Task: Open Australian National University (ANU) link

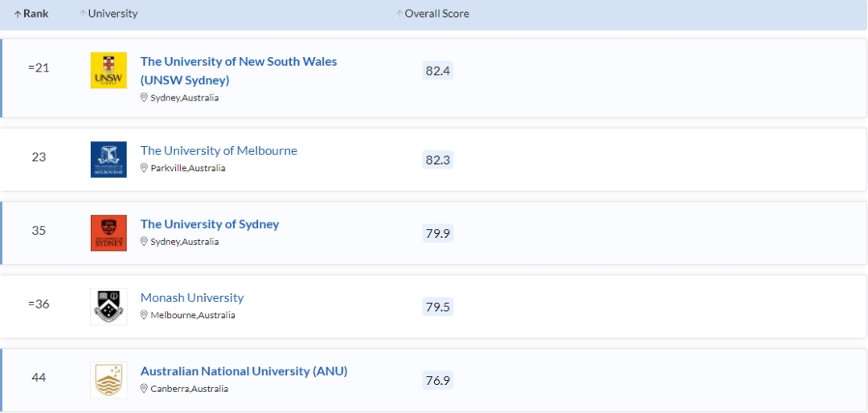Action: click(x=244, y=371)
